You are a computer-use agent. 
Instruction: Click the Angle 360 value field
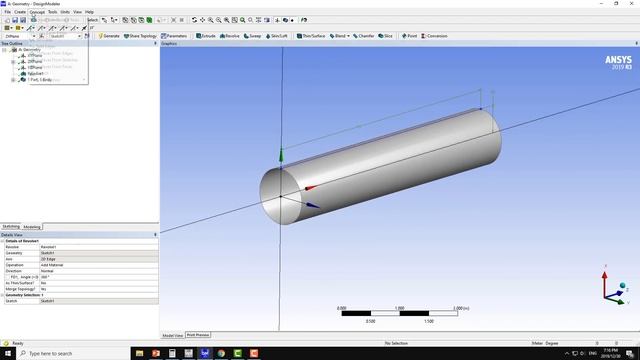click(x=99, y=277)
